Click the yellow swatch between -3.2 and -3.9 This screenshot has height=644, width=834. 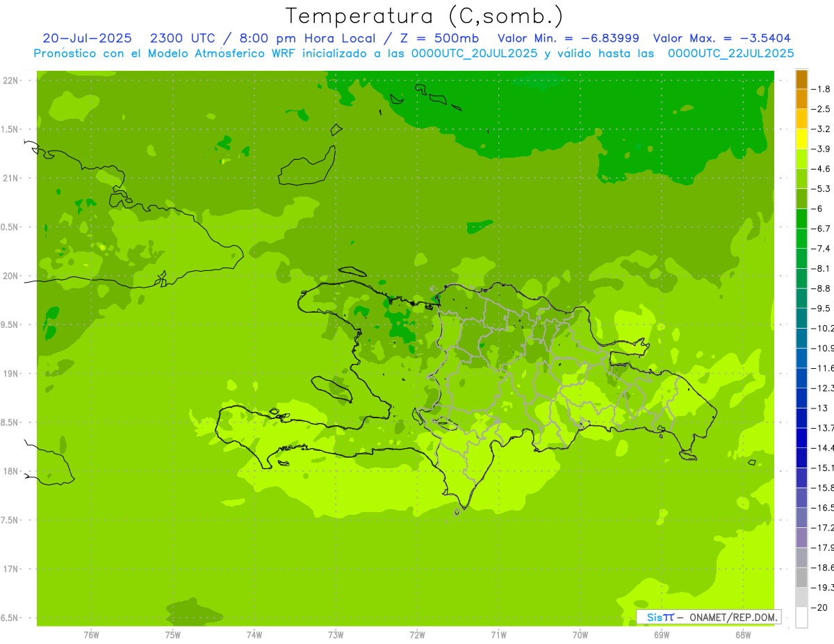click(801, 139)
